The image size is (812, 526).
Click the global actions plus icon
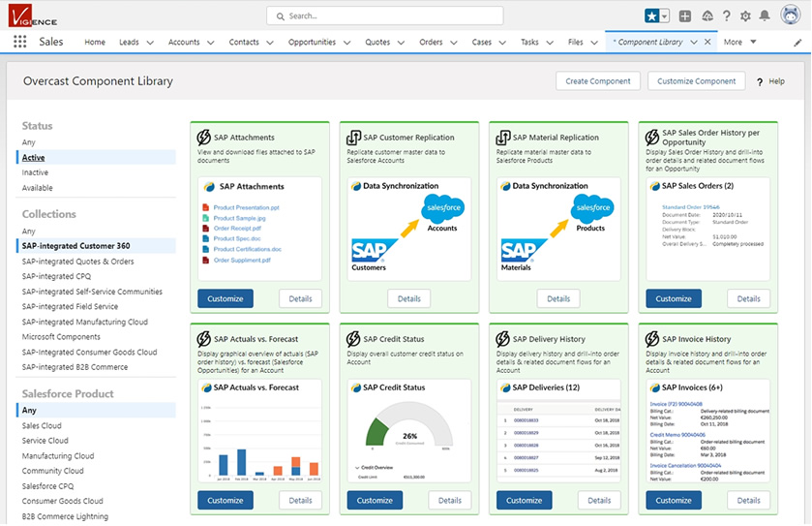(684, 16)
